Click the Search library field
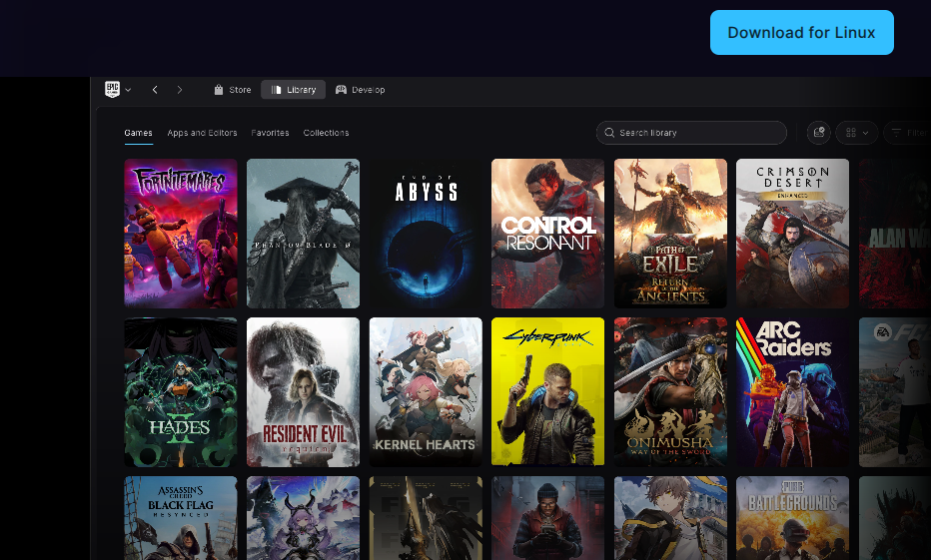This screenshot has height=560, width=931. pos(691,133)
